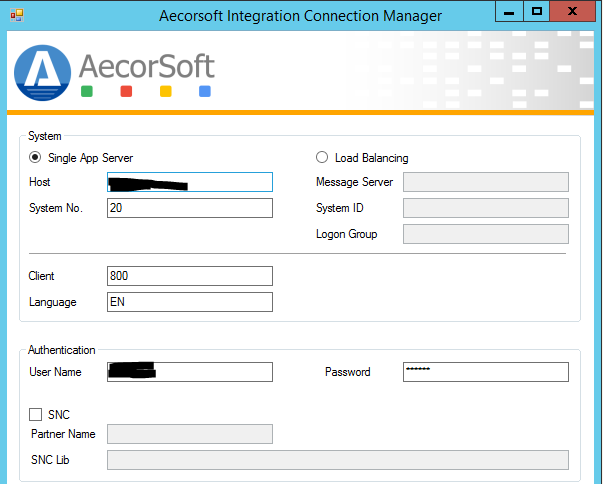Close the Connection Manager window
The image size is (603, 484).
click(572, 12)
